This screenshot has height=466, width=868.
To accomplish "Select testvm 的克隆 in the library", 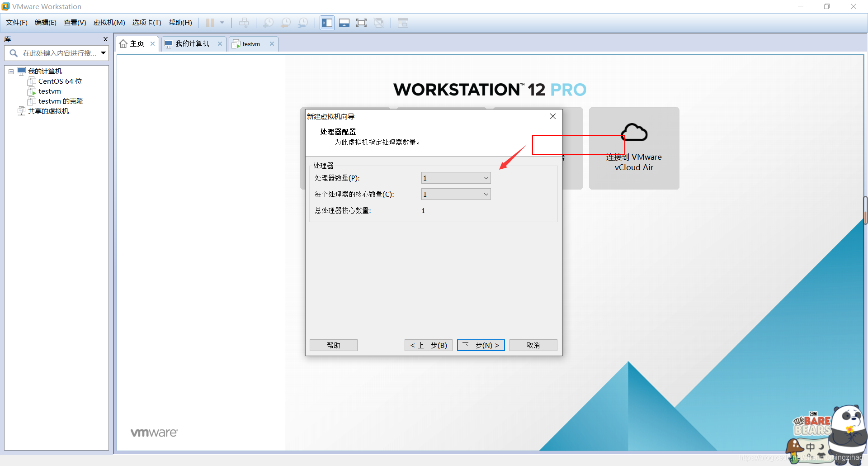I will (x=61, y=101).
